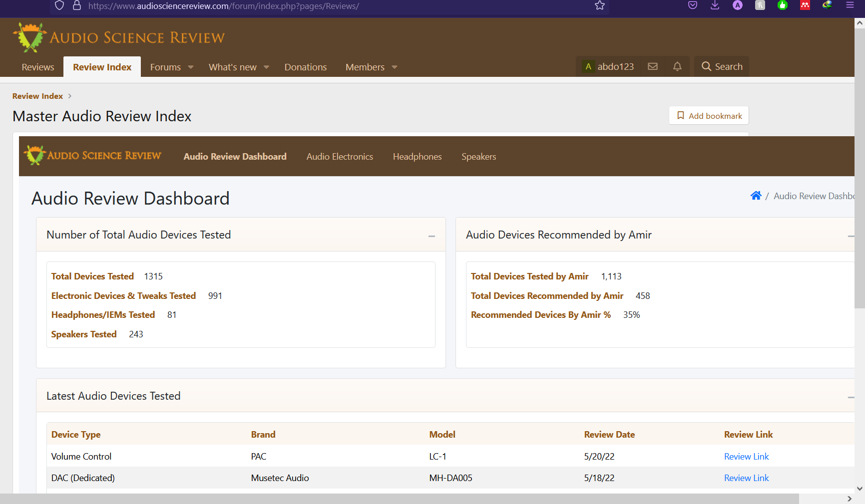The width and height of the screenshot is (865, 504).
Task: Click the Speakers Tested label
Action: [84, 334]
